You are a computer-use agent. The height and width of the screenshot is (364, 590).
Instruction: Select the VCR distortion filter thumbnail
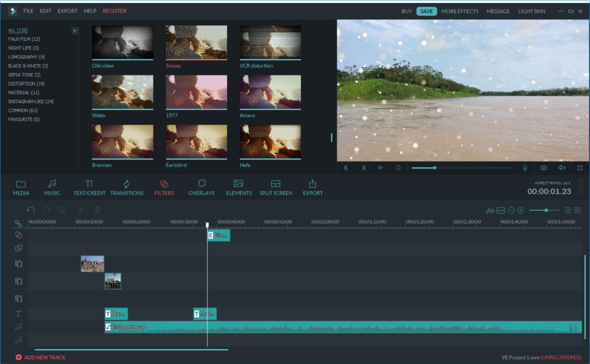pos(270,43)
